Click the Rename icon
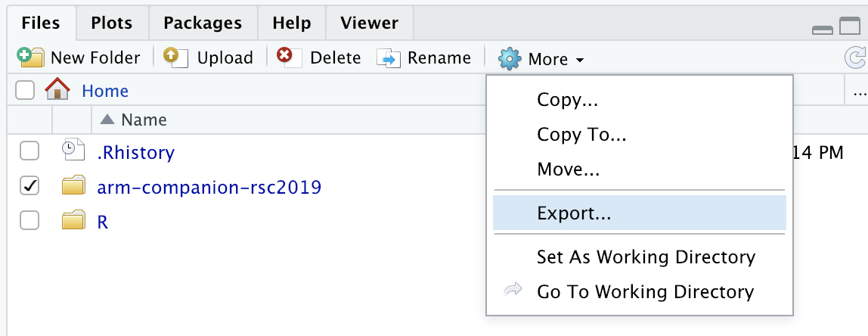The width and height of the screenshot is (868, 336). 389,58
